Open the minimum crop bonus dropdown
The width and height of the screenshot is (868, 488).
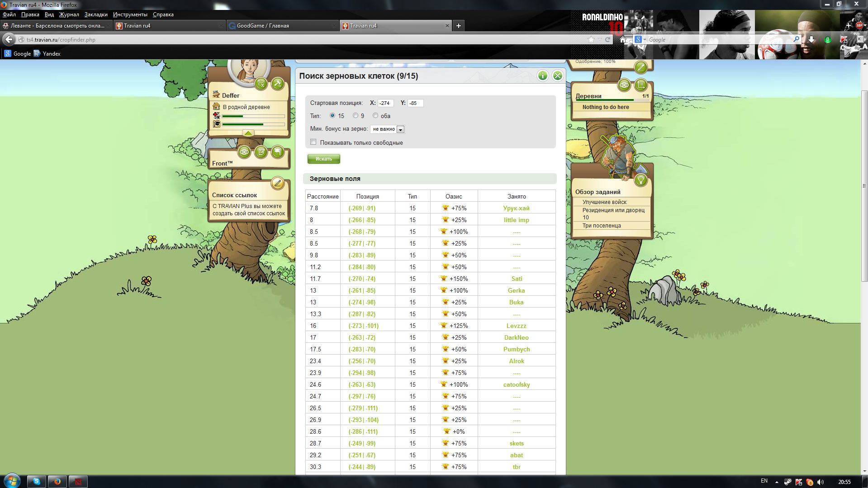click(x=387, y=129)
